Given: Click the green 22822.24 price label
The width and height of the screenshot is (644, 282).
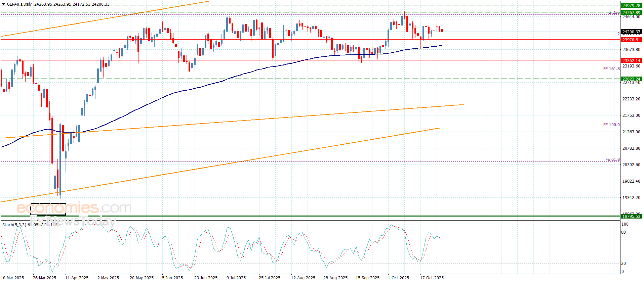Looking at the screenshot, I should coord(631,79).
